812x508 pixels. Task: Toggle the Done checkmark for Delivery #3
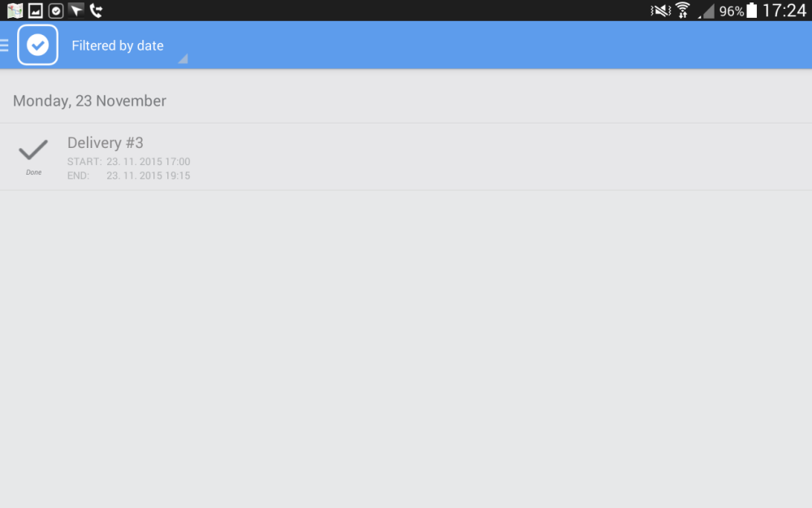click(33, 150)
